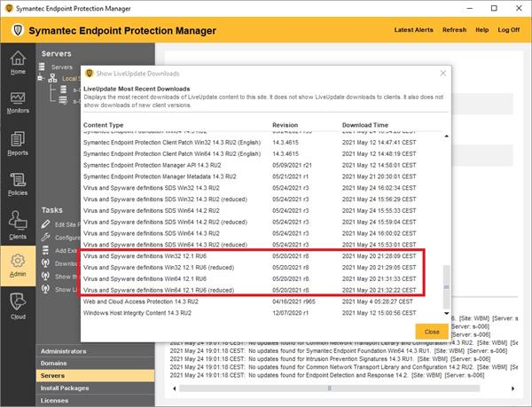
Task: Select definitions Win32 12.1 RU6 (reduced) row
Action: [x=262, y=267]
